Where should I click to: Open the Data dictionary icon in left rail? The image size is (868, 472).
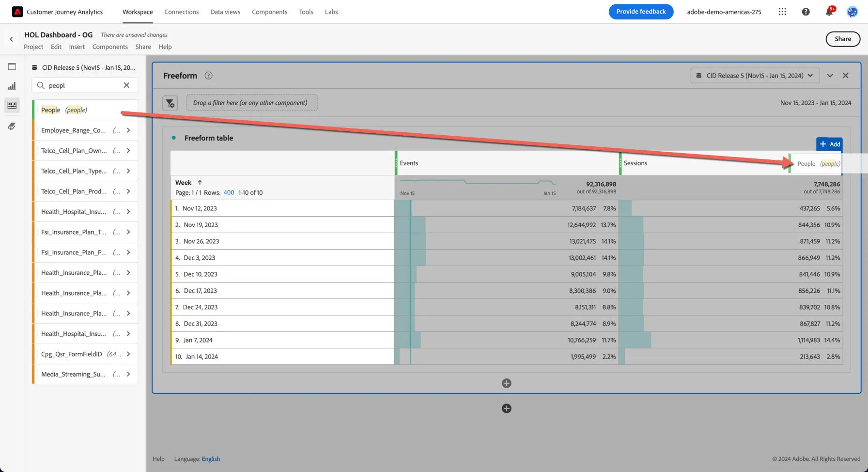click(x=12, y=126)
